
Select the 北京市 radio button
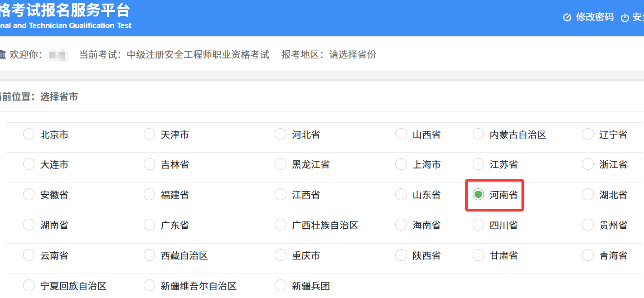[29, 134]
